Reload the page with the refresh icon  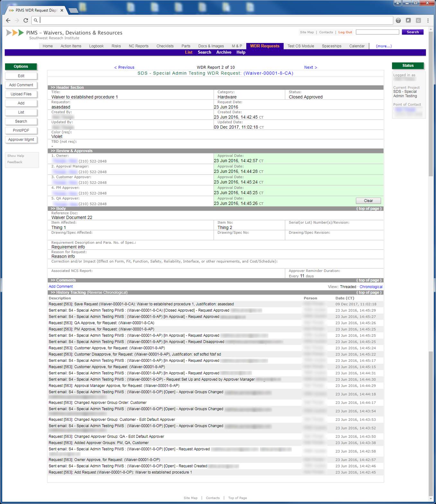(26, 20)
